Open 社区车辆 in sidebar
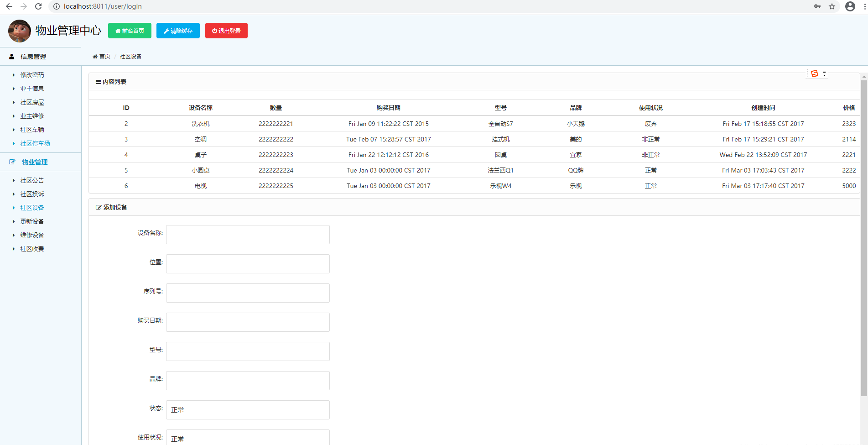Screen dimensions: 868x445 point(32,130)
